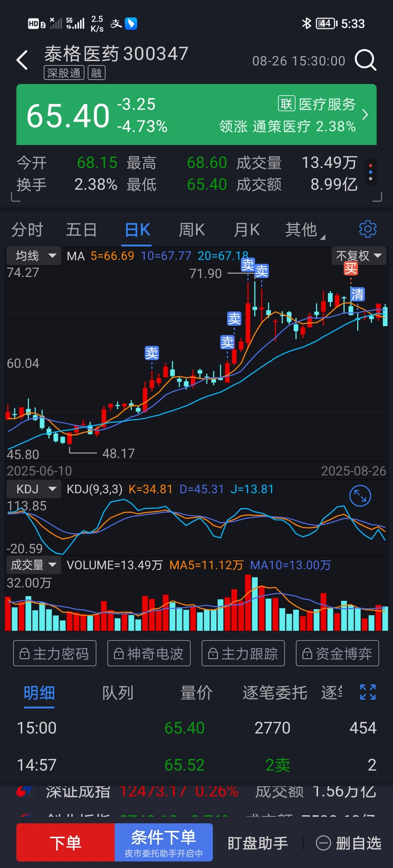Open 盯盘助手 watch assistant
The width and height of the screenshot is (393, 868).
point(258,843)
